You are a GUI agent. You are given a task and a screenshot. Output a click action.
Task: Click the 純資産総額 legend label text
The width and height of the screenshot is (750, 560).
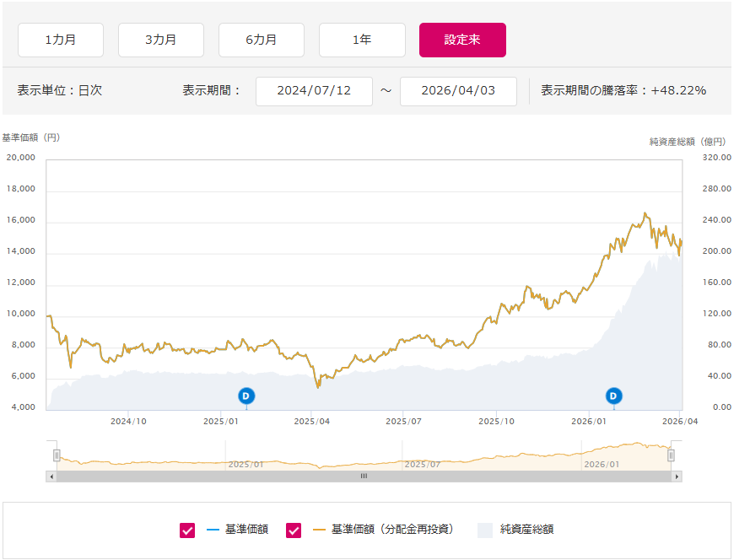pos(526,530)
